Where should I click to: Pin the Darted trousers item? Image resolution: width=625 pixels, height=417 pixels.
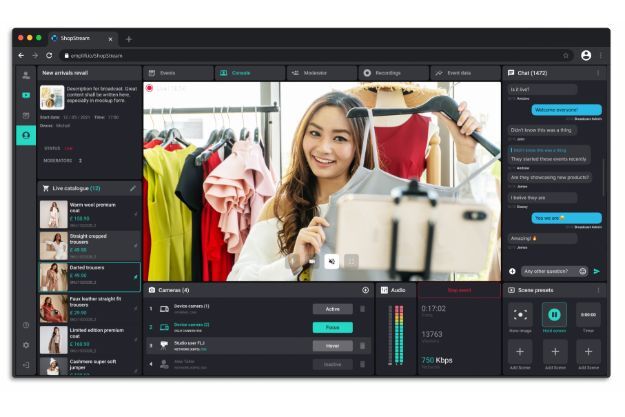136,277
